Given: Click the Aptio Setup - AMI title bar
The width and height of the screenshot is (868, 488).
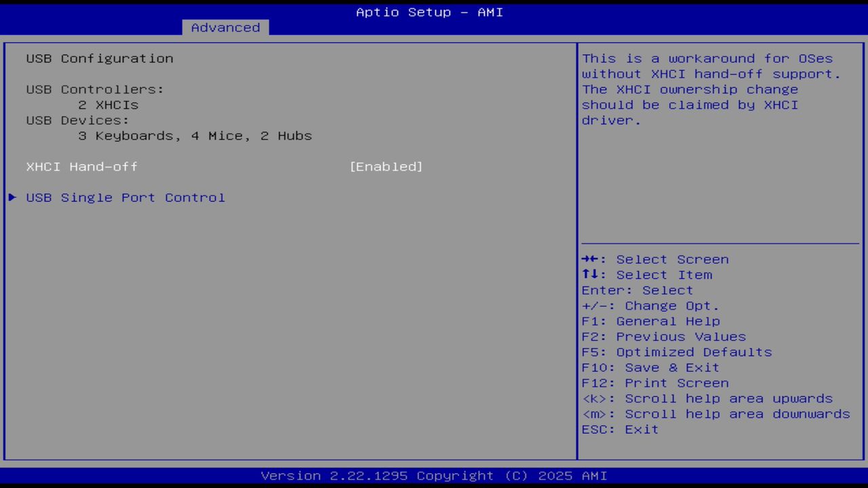Looking at the screenshot, I should pos(429,12).
